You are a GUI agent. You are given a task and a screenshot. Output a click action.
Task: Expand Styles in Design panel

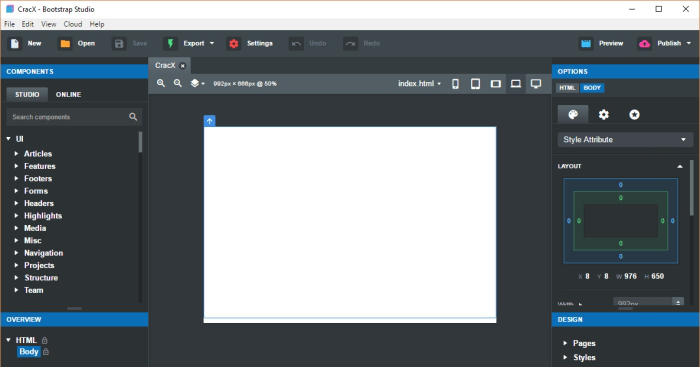coord(565,357)
